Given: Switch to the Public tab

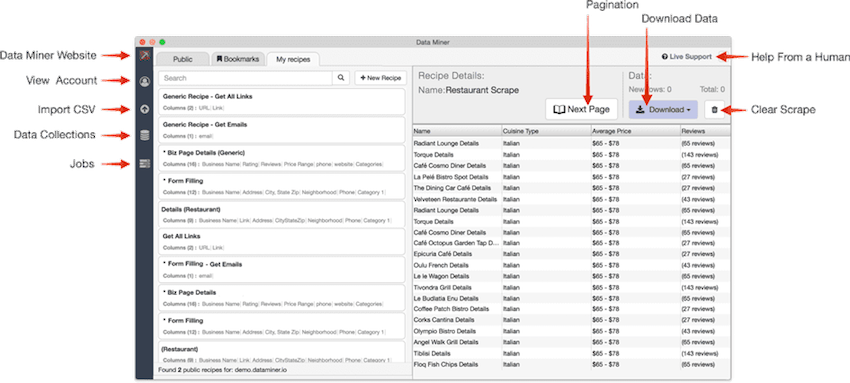Looking at the screenshot, I should [182, 59].
